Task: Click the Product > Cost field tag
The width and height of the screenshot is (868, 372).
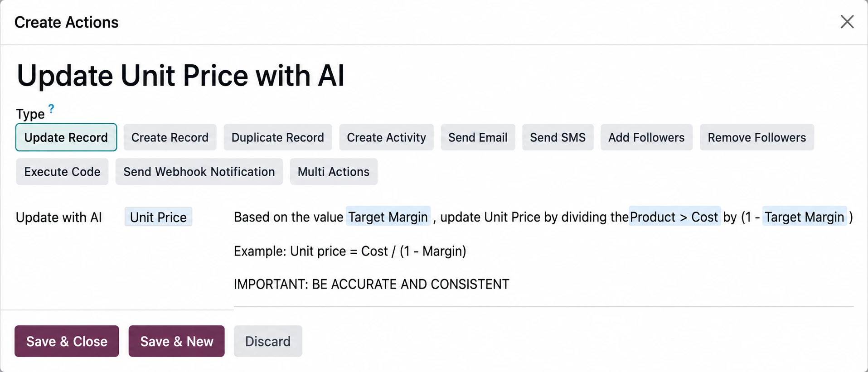Action: pos(674,217)
